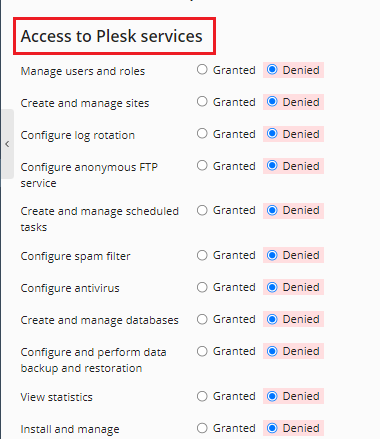Grant Configure antivirus permission
Screen dimensions: 380x439
(x=202, y=287)
